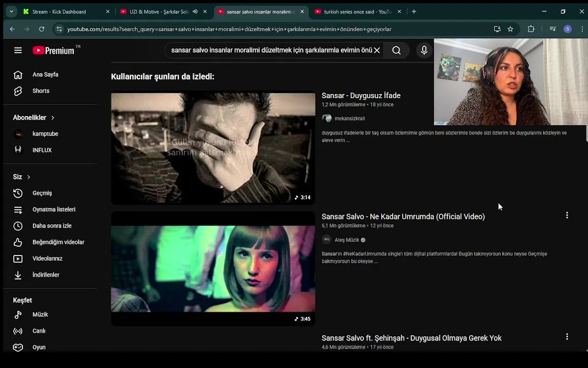Open Sansar - Duygusuz İfade title link
Viewport: 588px width, 368px height.
pyautogui.click(x=361, y=96)
